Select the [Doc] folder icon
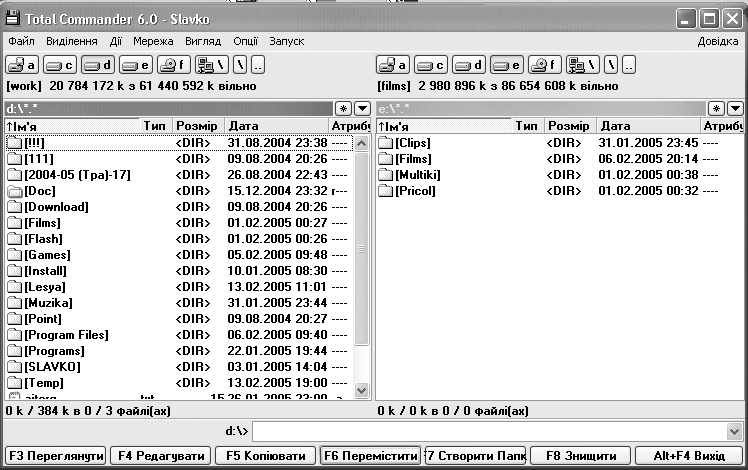Viewport: 748px width, 470px height. (15, 191)
